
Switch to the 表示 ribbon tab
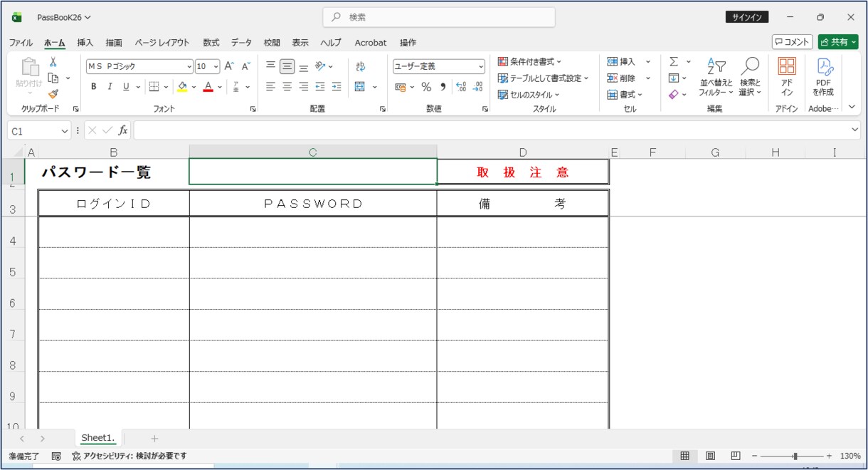click(300, 43)
